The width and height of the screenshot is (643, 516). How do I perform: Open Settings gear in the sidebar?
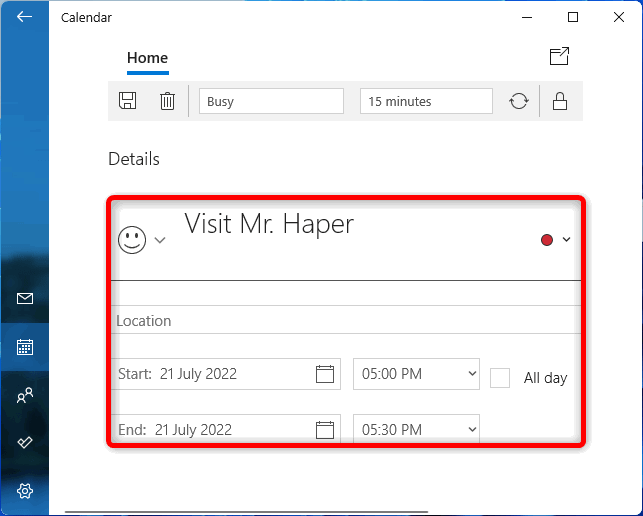click(x=25, y=491)
